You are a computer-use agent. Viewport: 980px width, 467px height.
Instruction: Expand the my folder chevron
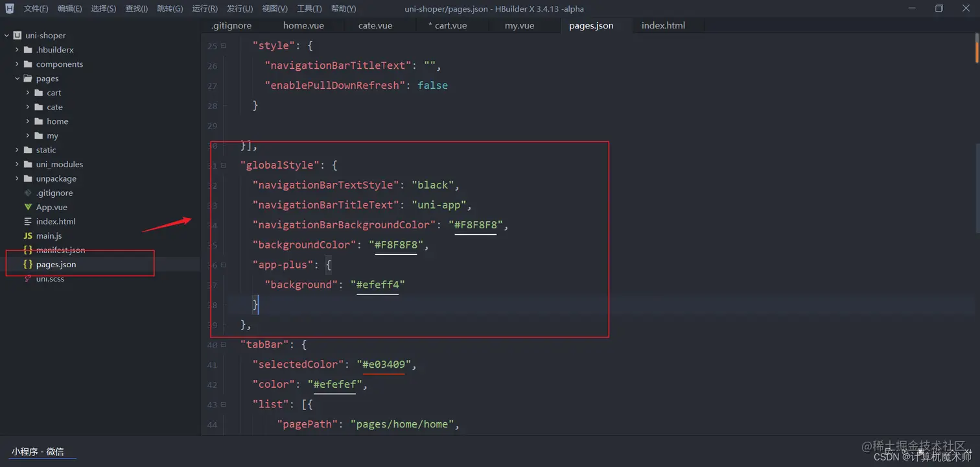coord(28,136)
